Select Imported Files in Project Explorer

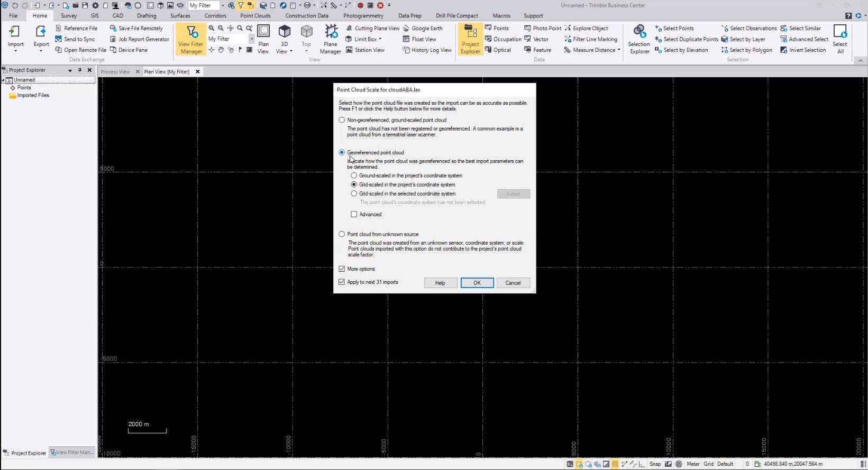(33, 96)
